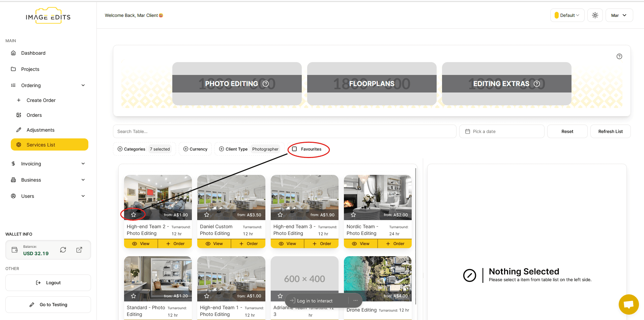This screenshot has height=320, width=644.
Task: Select the FLOORPLANS category banner
Action: [372, 84]
